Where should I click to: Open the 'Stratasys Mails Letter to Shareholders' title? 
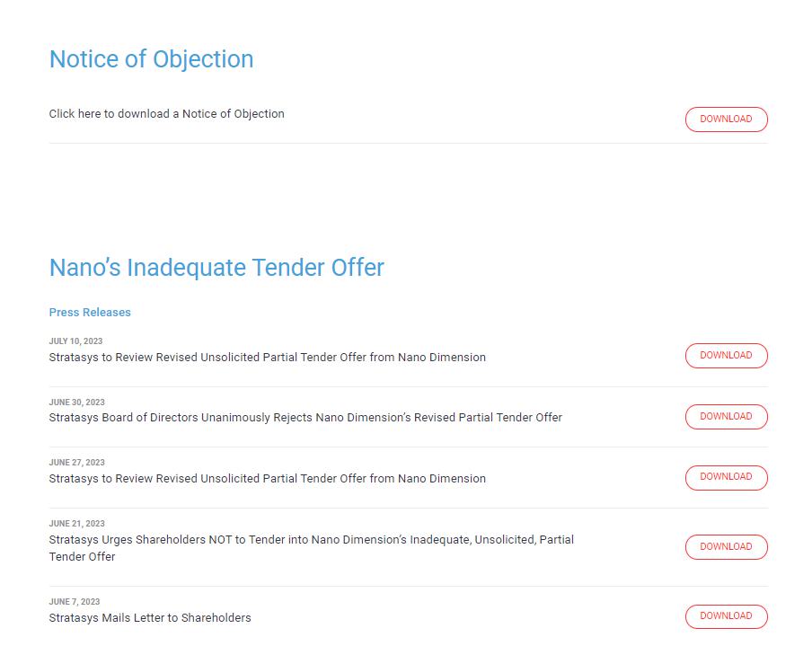pos(150,618)
